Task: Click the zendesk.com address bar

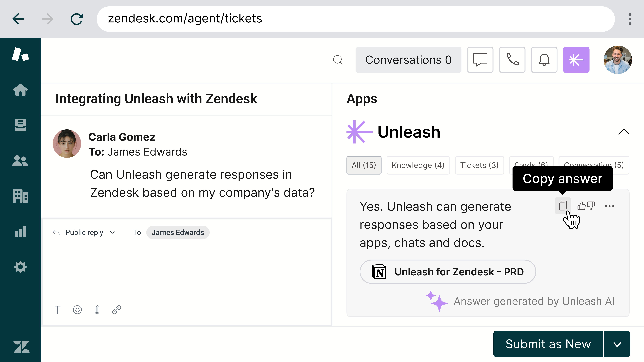Action: click(356, 19)
